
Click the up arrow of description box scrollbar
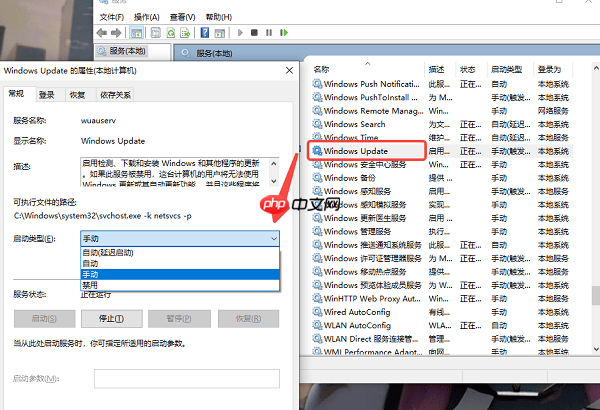[274, 163]
